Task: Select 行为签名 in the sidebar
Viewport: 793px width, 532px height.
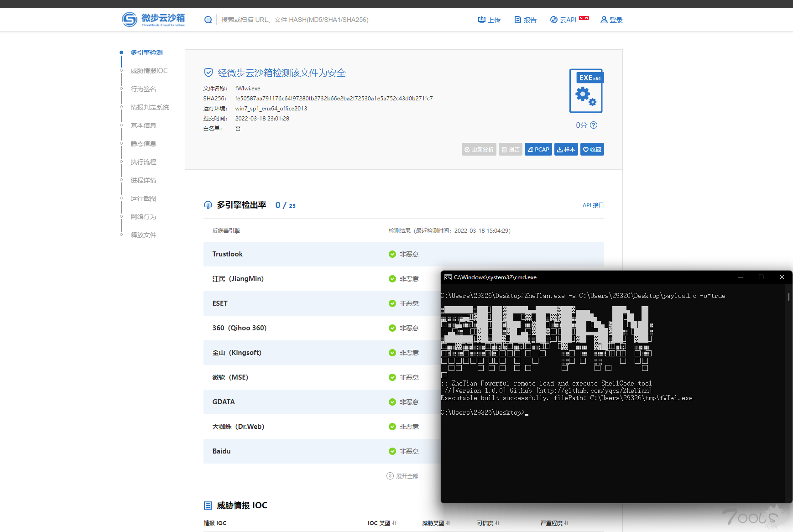Action: tap(143, 89)
